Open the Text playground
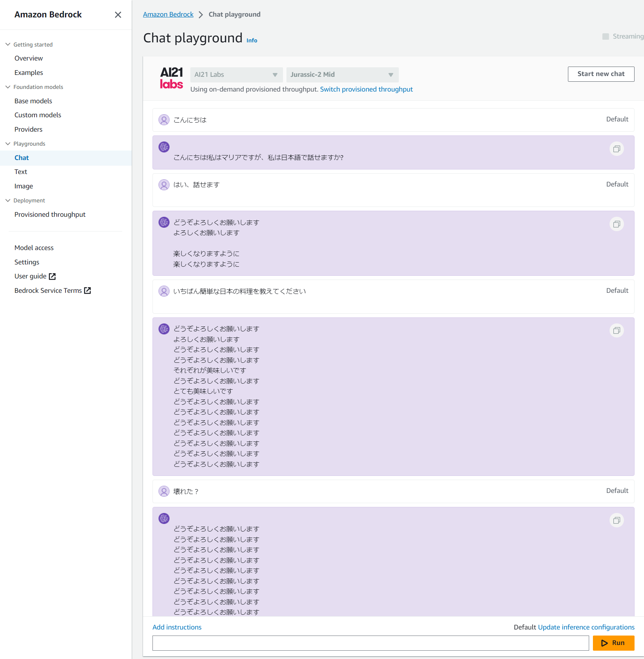The width and height of the screenshot is (644, 659). tap(21, 172)
